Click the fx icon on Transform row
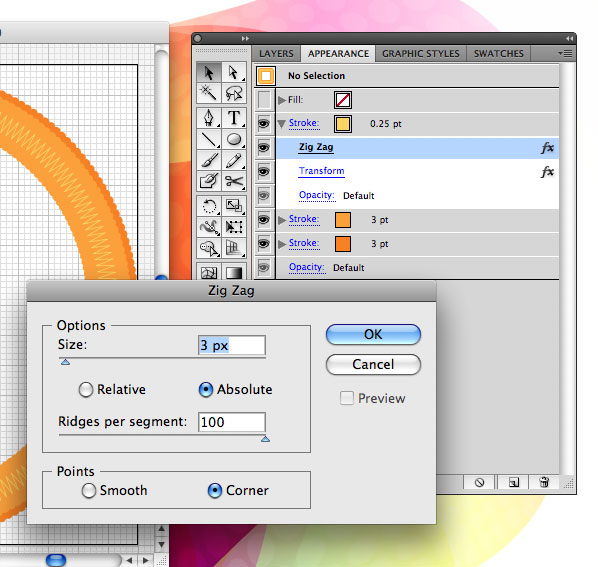The height and width of the screenshot is (567, 598). 547,172
